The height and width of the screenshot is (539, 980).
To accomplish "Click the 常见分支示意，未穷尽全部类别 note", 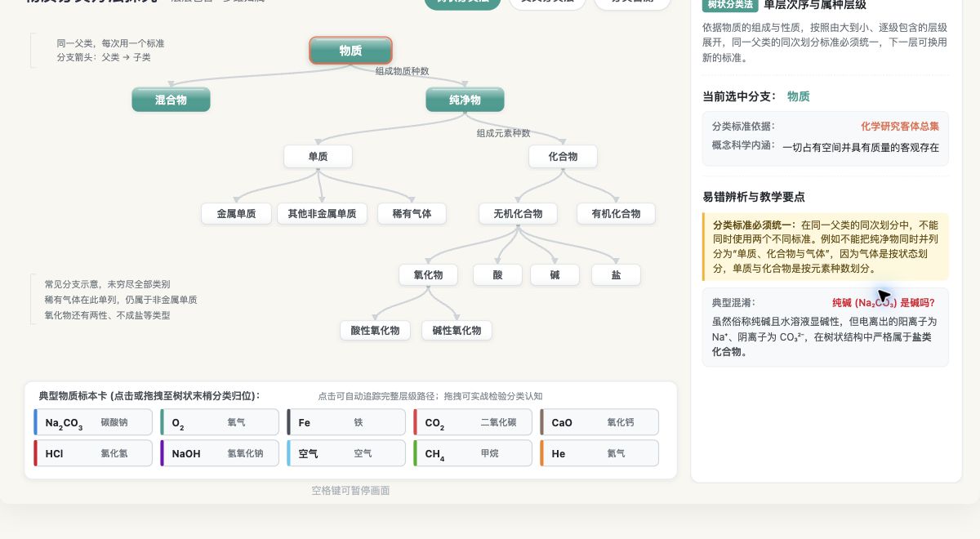I will (107, 284).
